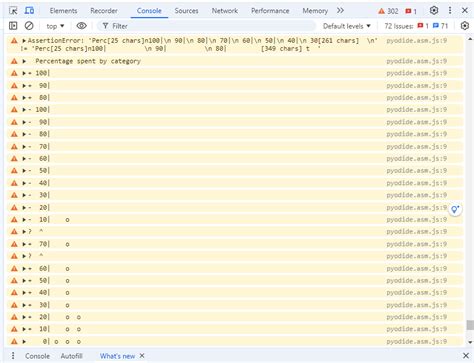Click the warning icon on '+ 30| o' row
This screenshot has height=363, width=474.
point(14,305)
